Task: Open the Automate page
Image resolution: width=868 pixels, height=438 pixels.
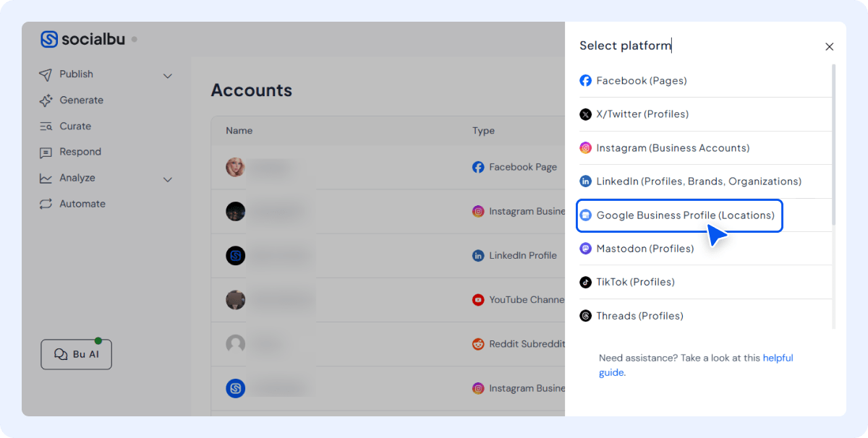Action: (x=81, y=204)
